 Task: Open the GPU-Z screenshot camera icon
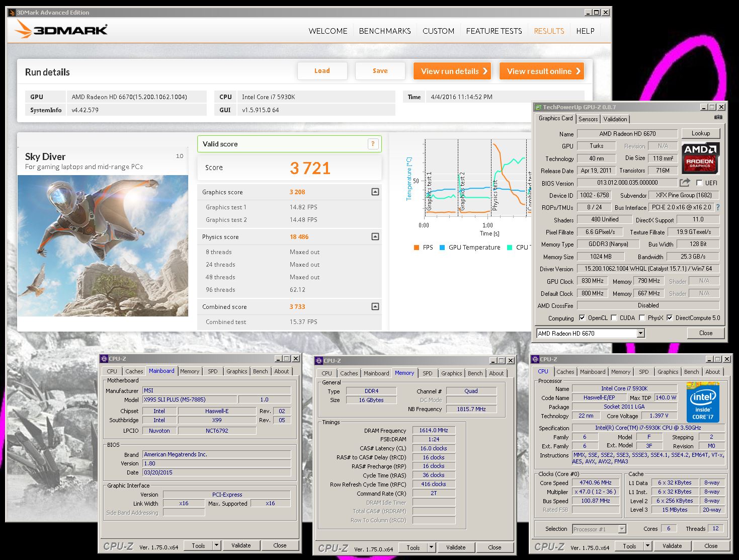coord(718,117)
